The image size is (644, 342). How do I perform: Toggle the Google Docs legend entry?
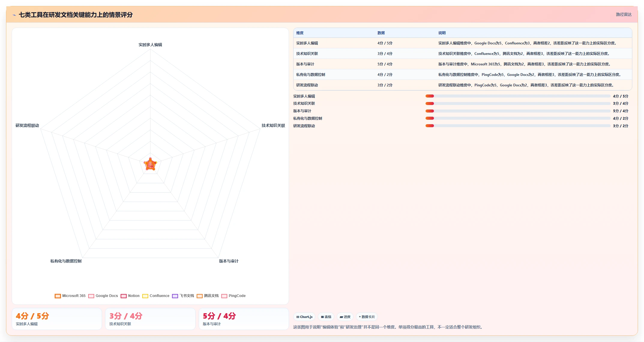coord(103,296)
